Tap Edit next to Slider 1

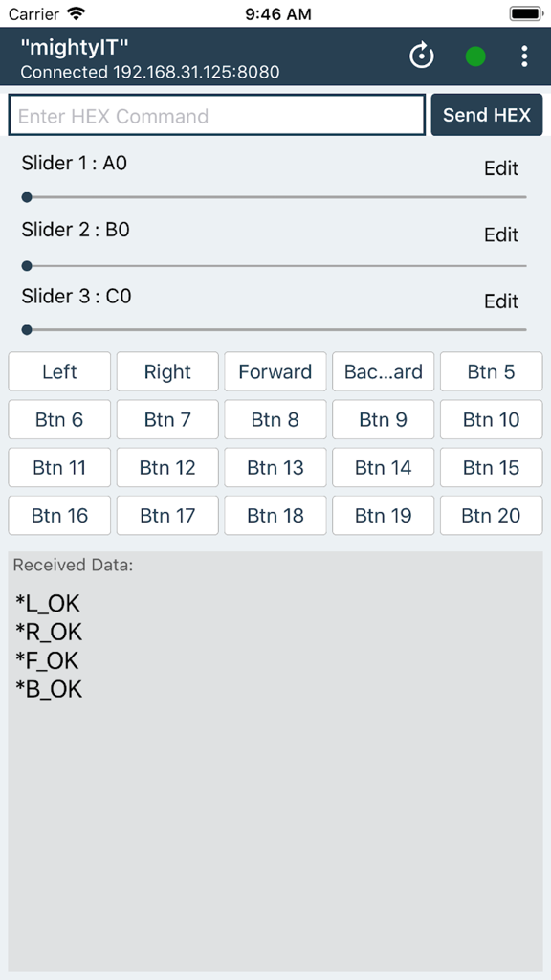[x=501, y=168]
